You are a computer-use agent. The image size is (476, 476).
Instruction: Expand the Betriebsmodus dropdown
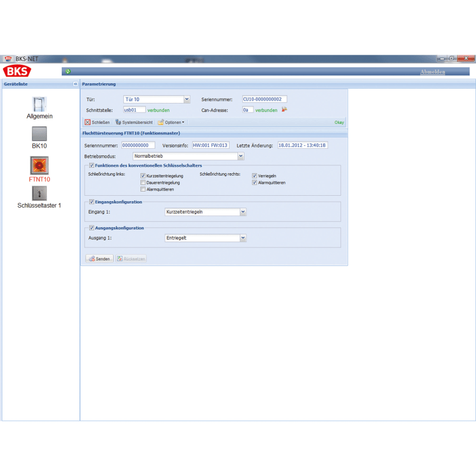tap(240, 156)
